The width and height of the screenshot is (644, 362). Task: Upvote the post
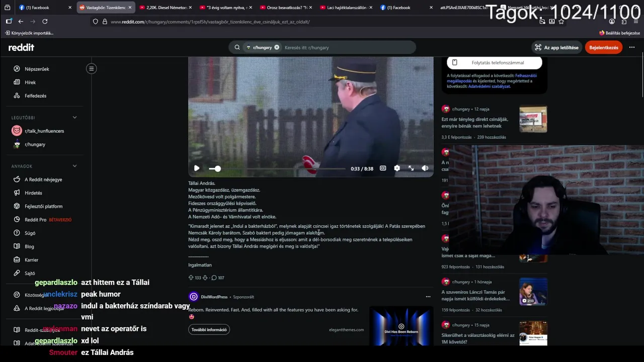(x=191, y=278)
